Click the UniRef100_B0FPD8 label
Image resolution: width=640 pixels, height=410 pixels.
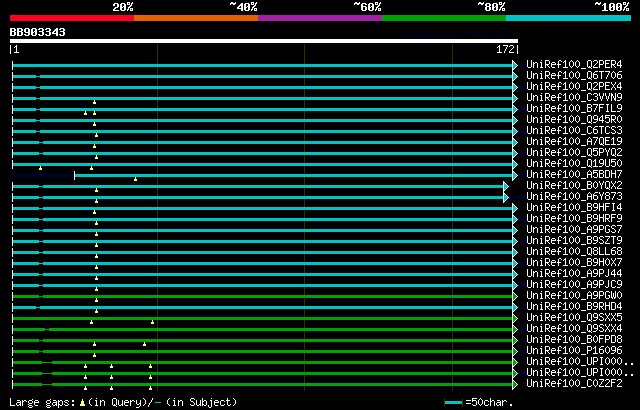coord(574,340)
